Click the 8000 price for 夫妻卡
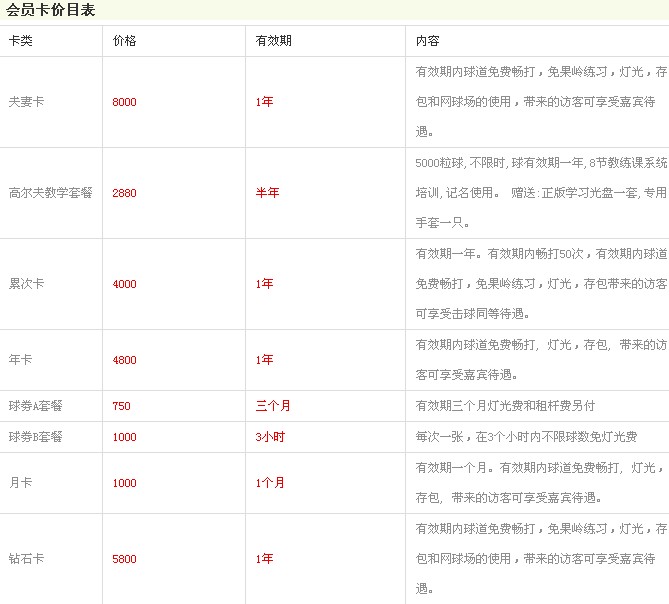 (x=125, y=102)
